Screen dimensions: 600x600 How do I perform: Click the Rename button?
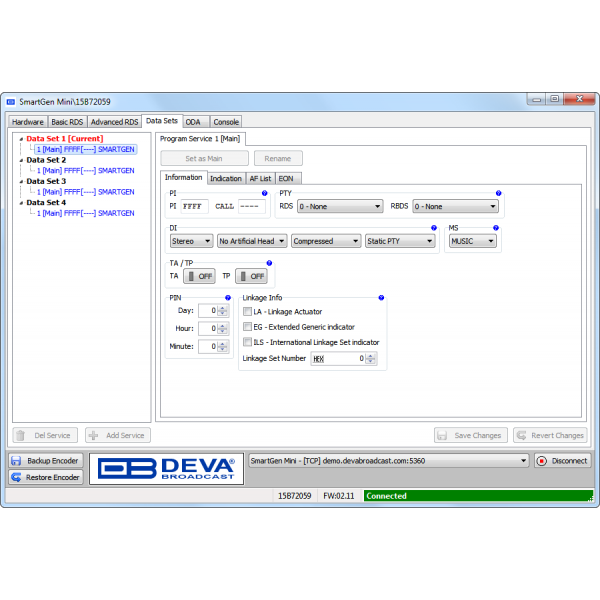point(278,158)
